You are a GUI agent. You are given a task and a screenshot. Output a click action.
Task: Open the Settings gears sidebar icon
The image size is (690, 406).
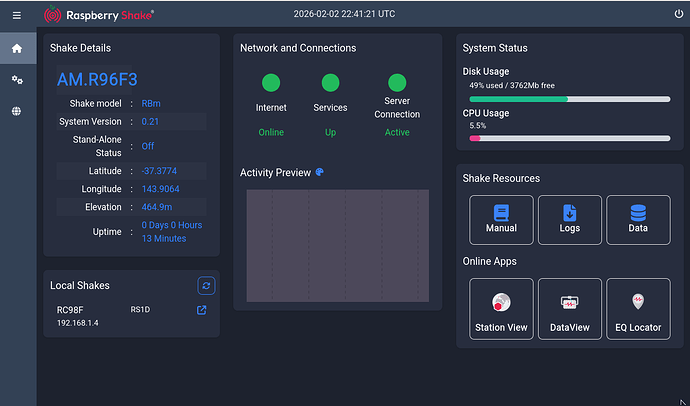click(x=16, y=80)
